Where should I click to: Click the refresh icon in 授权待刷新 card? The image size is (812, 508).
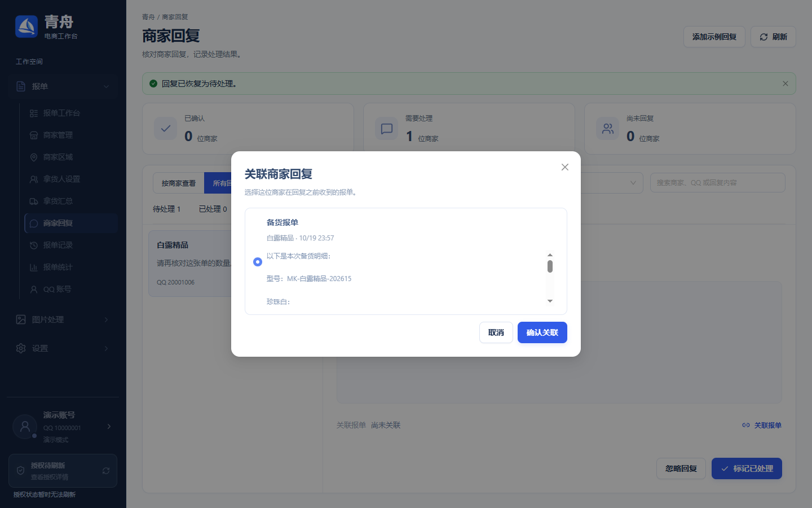coord(106,471)
